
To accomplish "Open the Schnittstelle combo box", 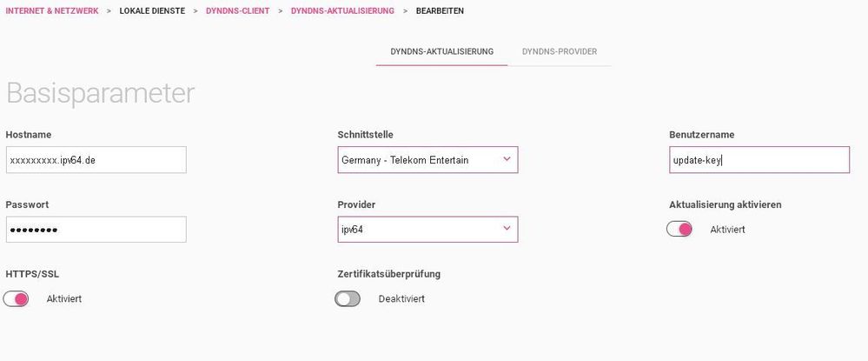I will (427, 160).
